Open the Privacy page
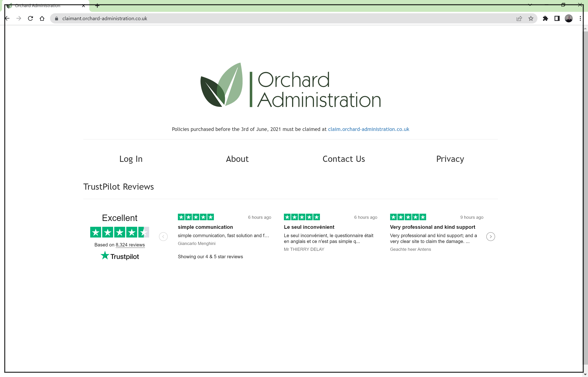588x377 pixels. coord(450,159)
